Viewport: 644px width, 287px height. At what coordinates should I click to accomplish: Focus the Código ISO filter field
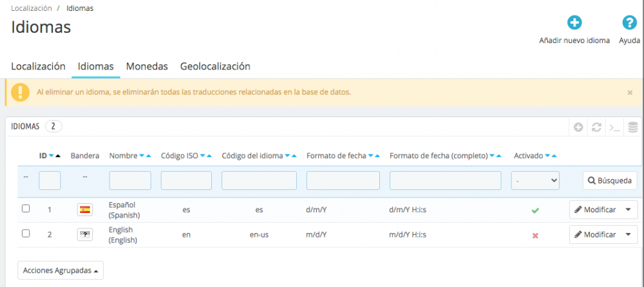[x=187, y=181]
